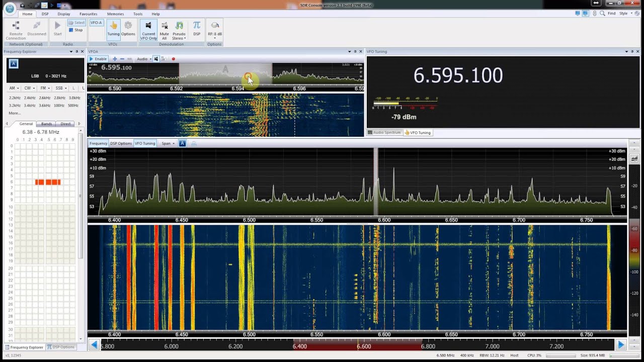The height and width of the screenshot is (362, 644).
Task: Switch to the Audio Spectrum tab
Action: point(384,132)
